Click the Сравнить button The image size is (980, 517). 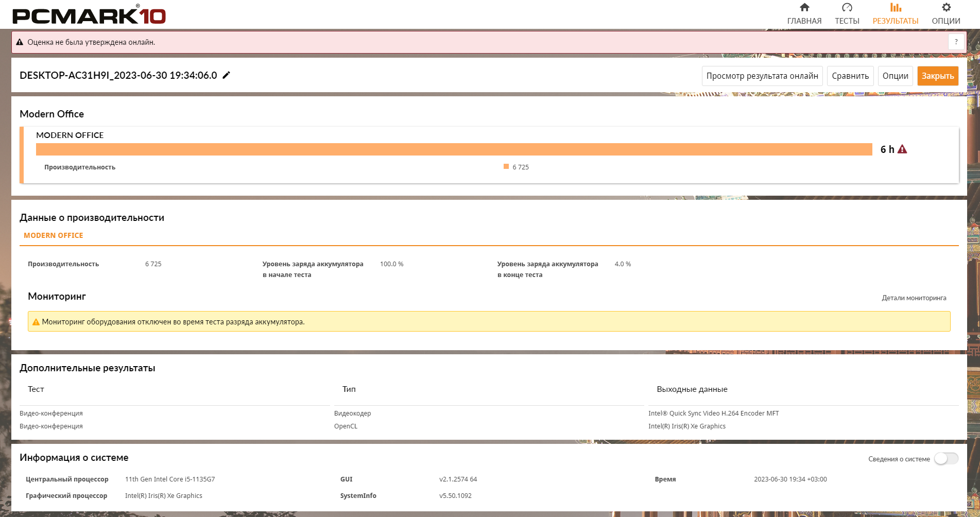coord(850,76)
